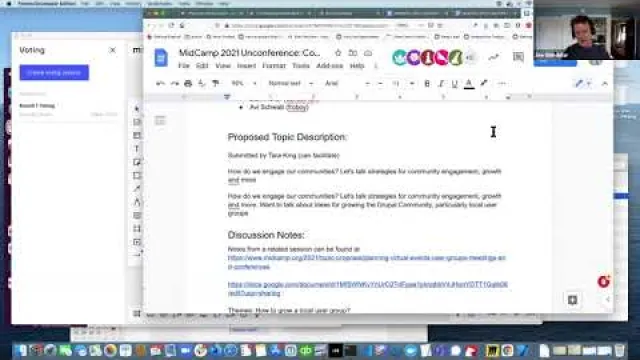Click the highlight color pen icon
Screen dimensions: 640x360
(484, 83)
